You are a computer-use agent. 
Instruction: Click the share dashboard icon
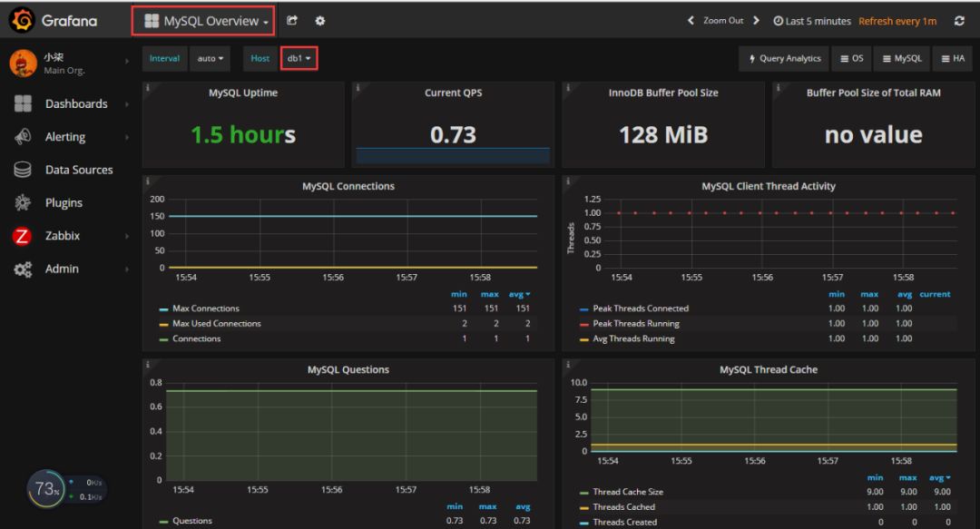coord(292,21)
